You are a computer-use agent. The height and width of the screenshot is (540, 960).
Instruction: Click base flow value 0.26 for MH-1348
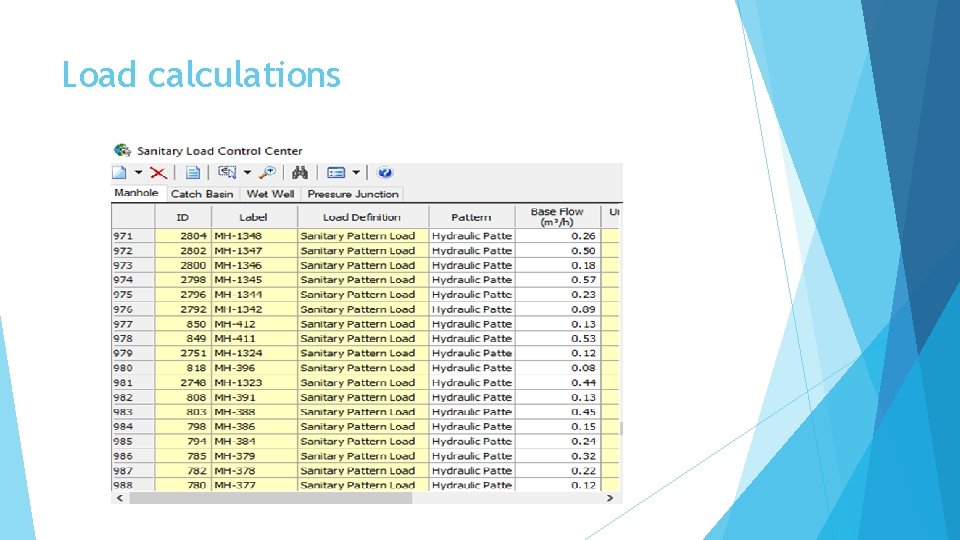pyautogui.click(x=558, y=236)
